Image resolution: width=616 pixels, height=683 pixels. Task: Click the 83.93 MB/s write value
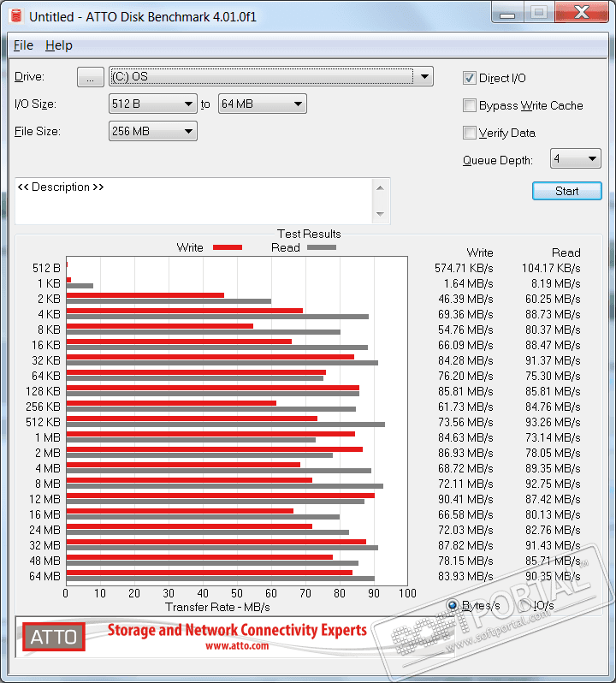tap(465, 576)
